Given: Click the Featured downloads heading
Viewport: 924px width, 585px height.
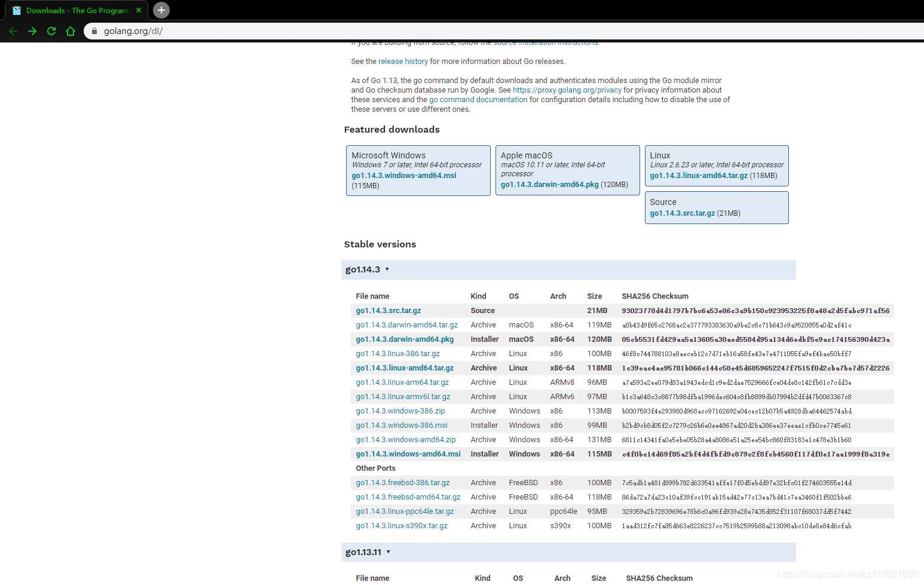Looking at the screenshot, I should (x=392, y=130).
